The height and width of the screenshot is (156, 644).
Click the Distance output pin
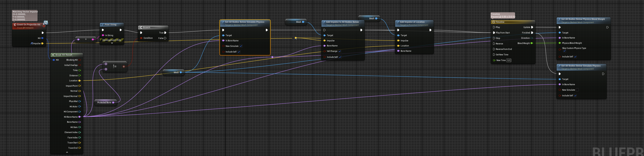[80, 75]
